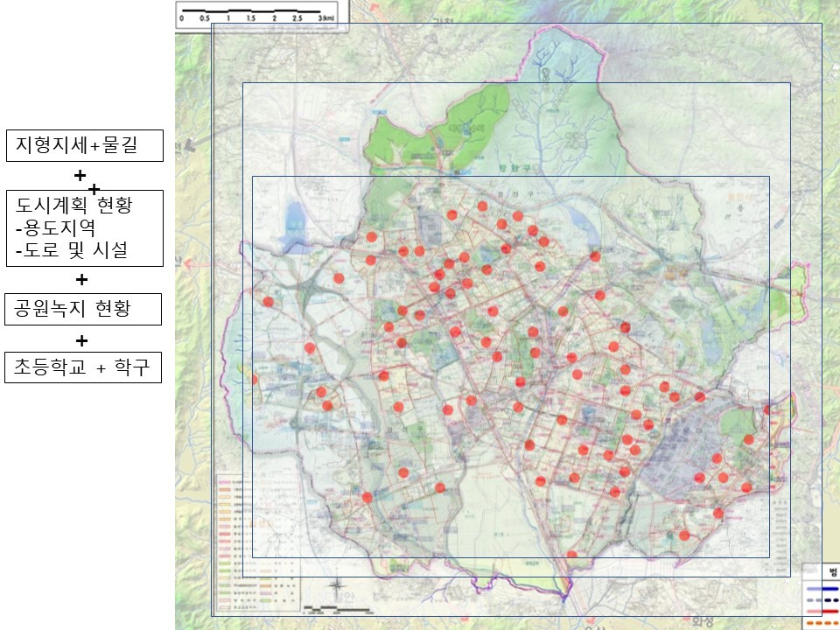Click the plus sign above 공원녹지 현황 box

tap(81, 280)
